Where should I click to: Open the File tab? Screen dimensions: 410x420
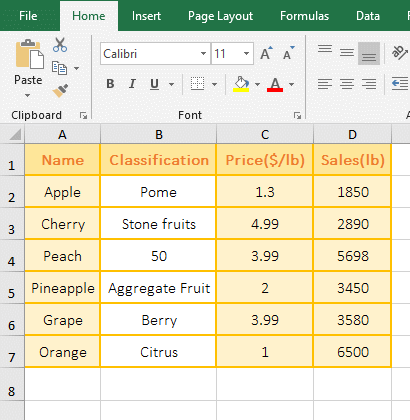28,16
